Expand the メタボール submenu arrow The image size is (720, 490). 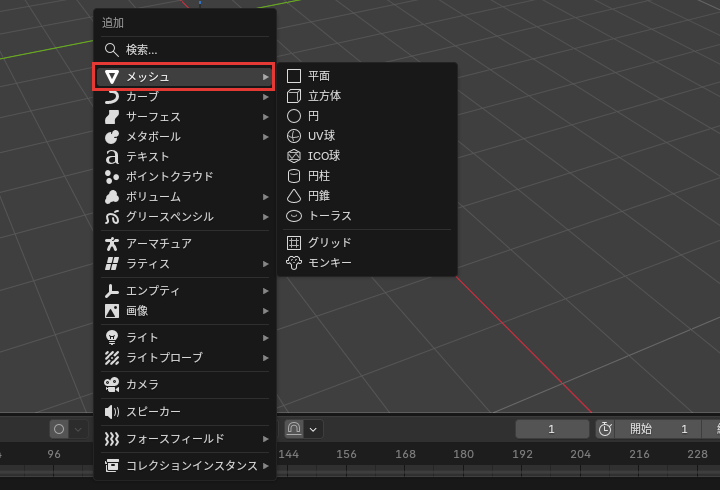[265, 137]
